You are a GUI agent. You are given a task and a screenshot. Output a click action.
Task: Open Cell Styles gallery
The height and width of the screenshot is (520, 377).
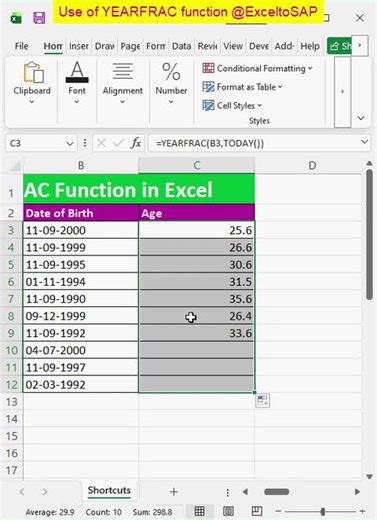[x=232, y=106]
